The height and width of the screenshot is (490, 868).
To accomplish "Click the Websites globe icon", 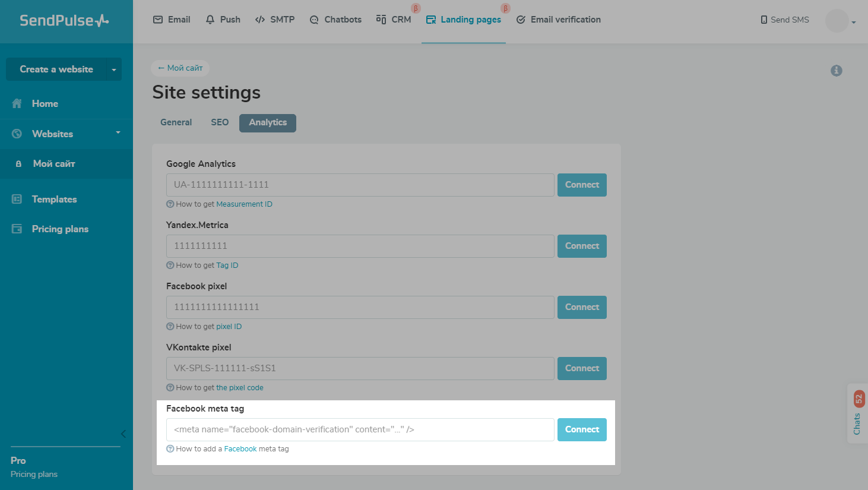I will tap(17, 134).
